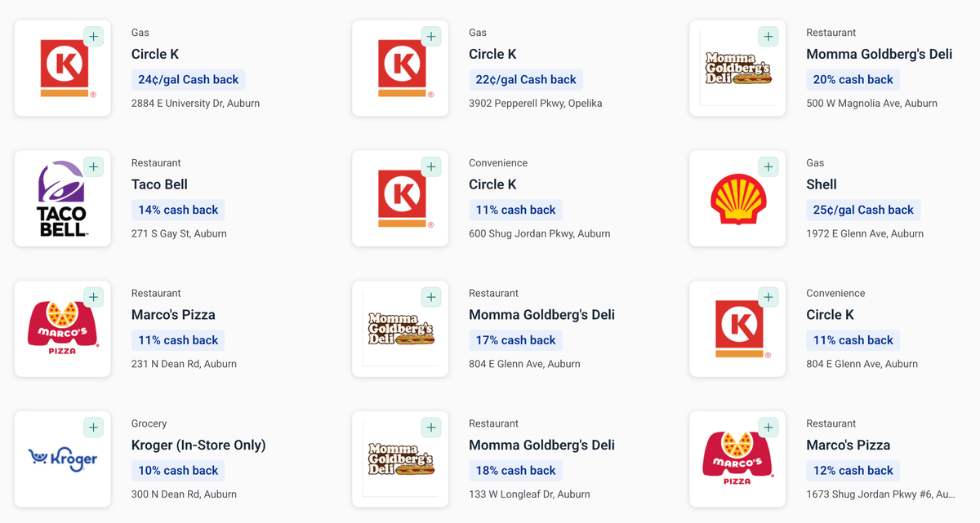Add the Shell gas offer with plus icon
This screenshot has height=523, width=980.
click(768, 167)
